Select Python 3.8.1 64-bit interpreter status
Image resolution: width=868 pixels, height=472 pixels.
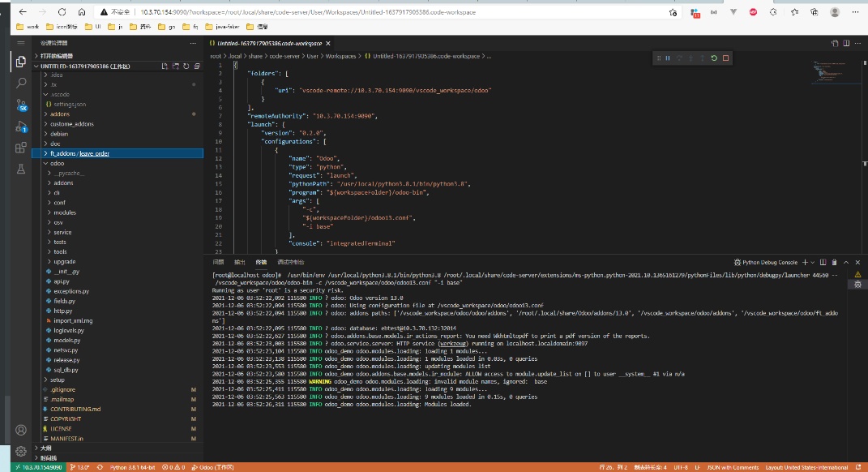coord(132,467)
